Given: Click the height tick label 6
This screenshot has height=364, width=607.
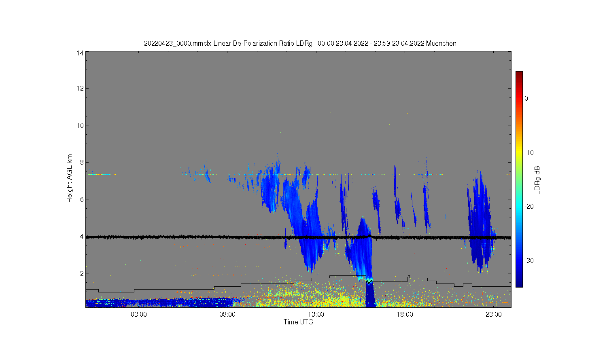Looking at the screenshot, I should [x=82, y=199].
